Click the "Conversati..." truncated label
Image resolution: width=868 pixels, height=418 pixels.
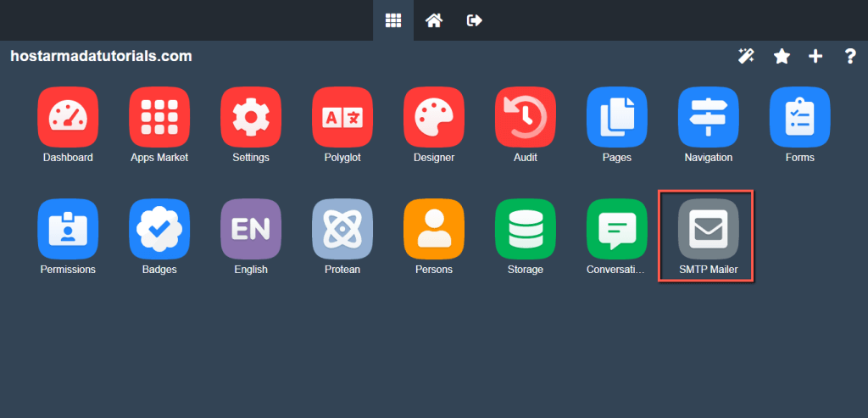[616, 270]
